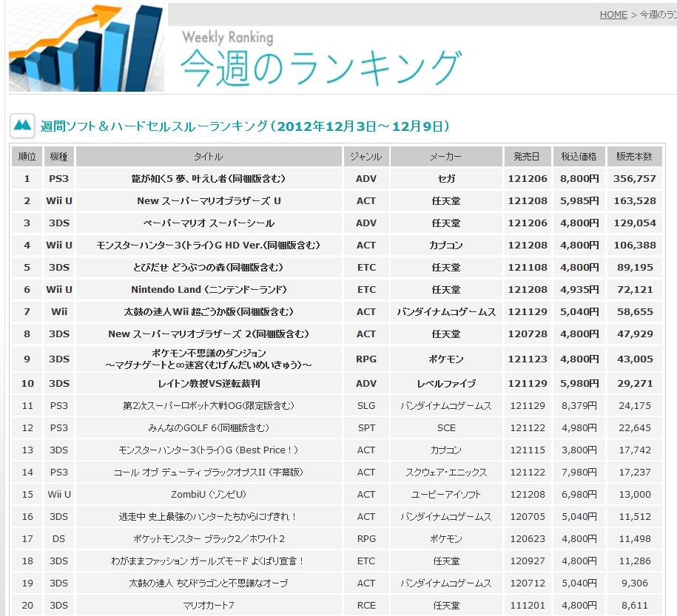The height and width of the screenshot is (616, 677).
Task: Select title マリオカート7
Action: (x=209, y=605)
